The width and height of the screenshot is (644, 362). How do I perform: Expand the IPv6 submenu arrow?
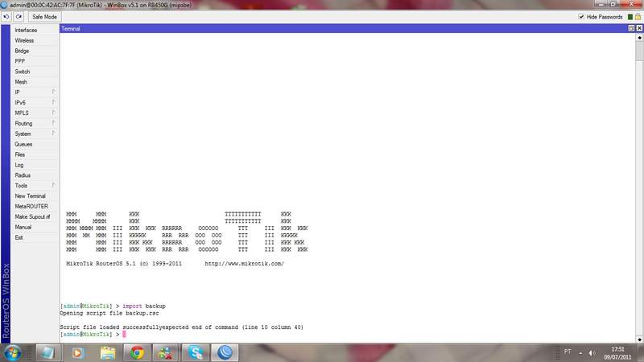(x=54, y=102)
